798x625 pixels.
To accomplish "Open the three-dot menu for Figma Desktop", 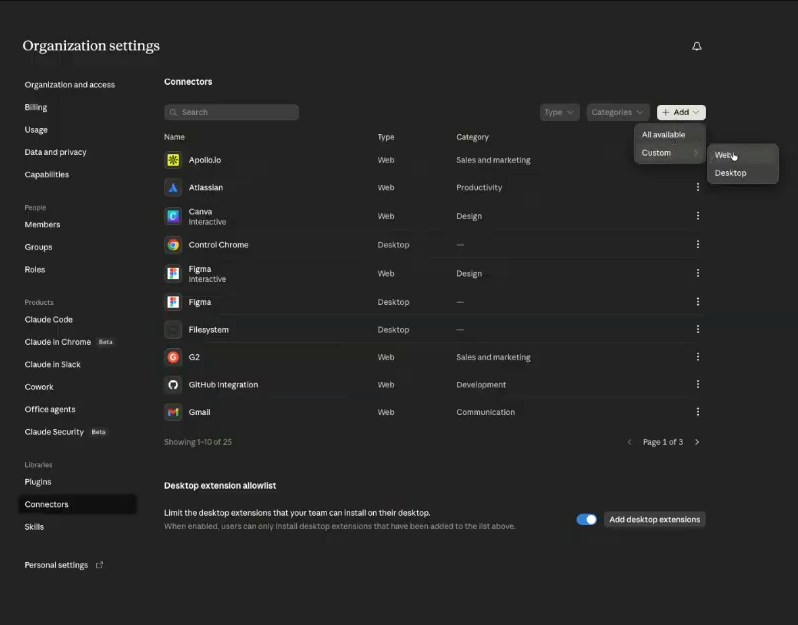I will tap(698, 302).
